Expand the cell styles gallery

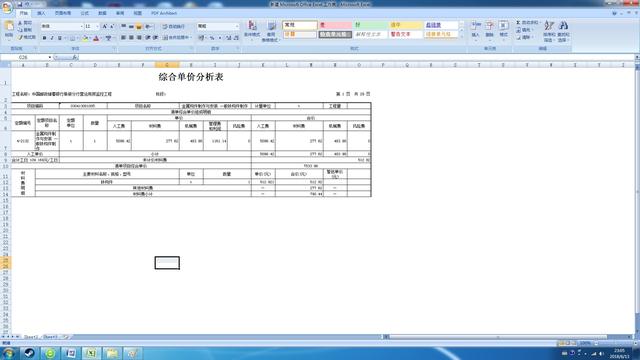coord(462,37)
